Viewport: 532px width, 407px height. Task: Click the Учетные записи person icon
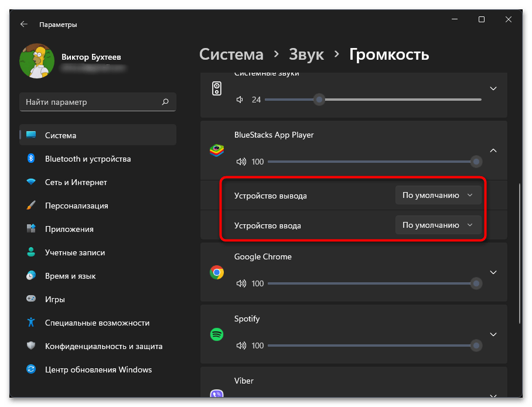click(x=31, y=252)
